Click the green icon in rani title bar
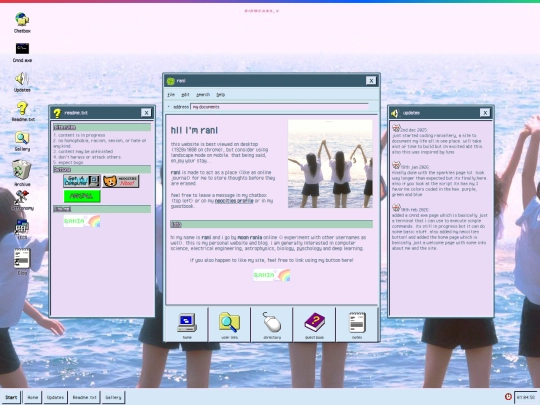The height and width of the screenshot is (405, 540). tap(171, 81)
